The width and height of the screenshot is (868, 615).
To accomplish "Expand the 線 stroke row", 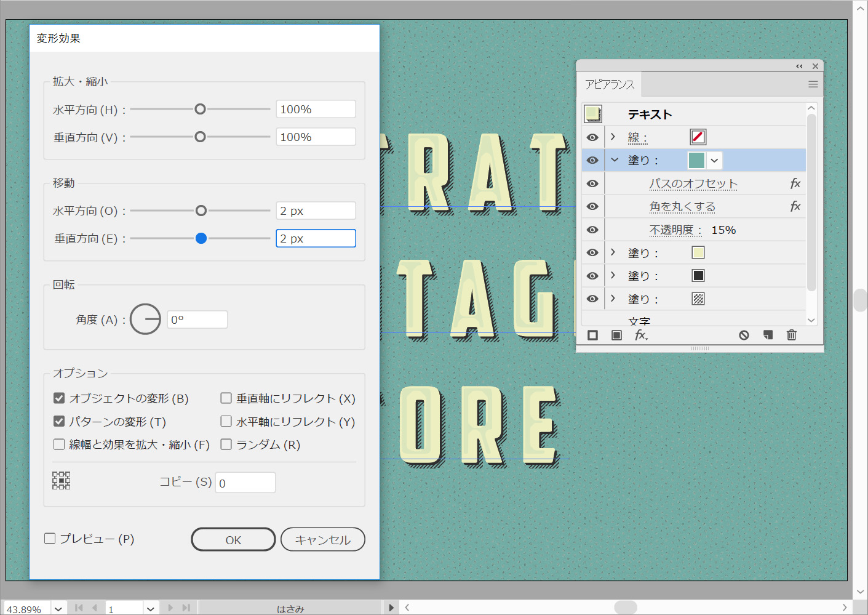I will [613, 137].
